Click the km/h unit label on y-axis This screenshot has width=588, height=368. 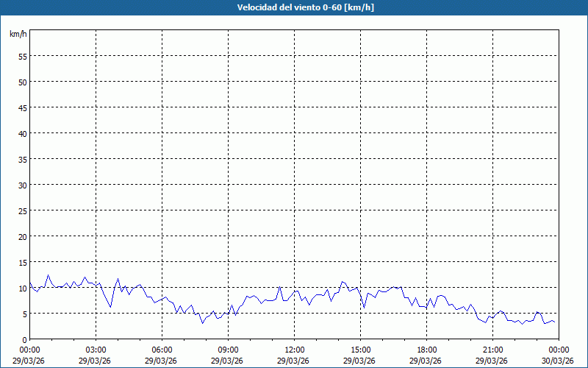18,34
